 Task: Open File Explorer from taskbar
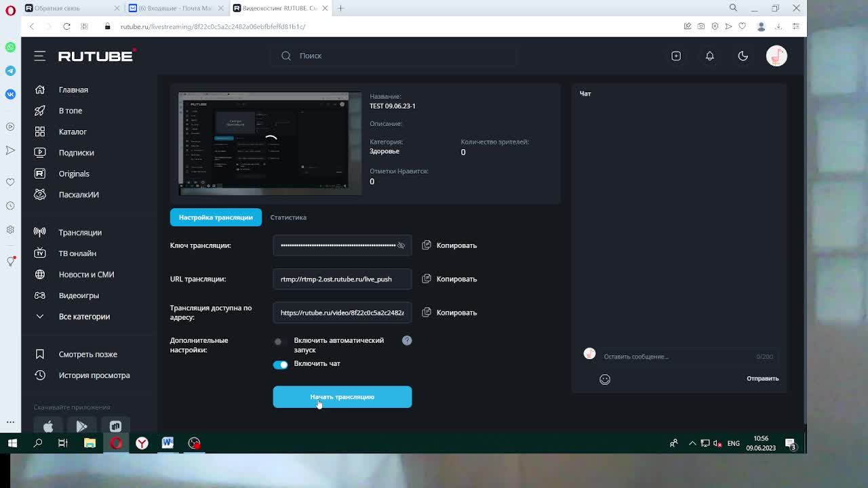[90, 443]
